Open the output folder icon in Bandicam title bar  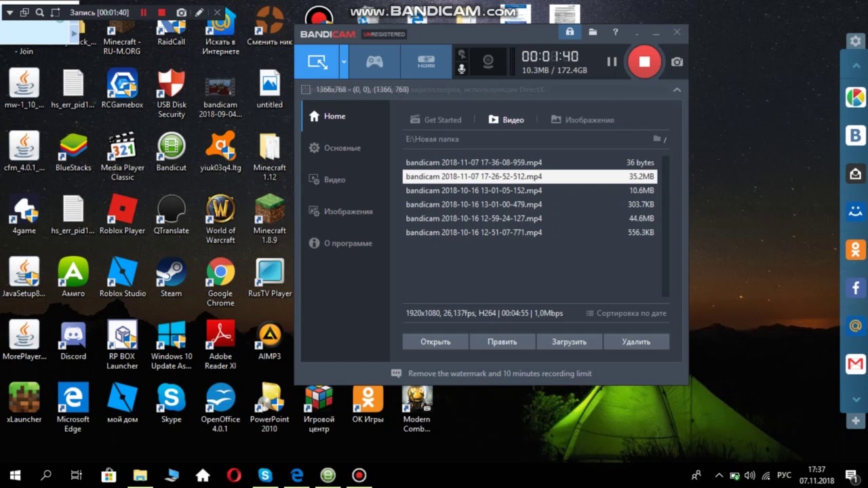(593, 32)
